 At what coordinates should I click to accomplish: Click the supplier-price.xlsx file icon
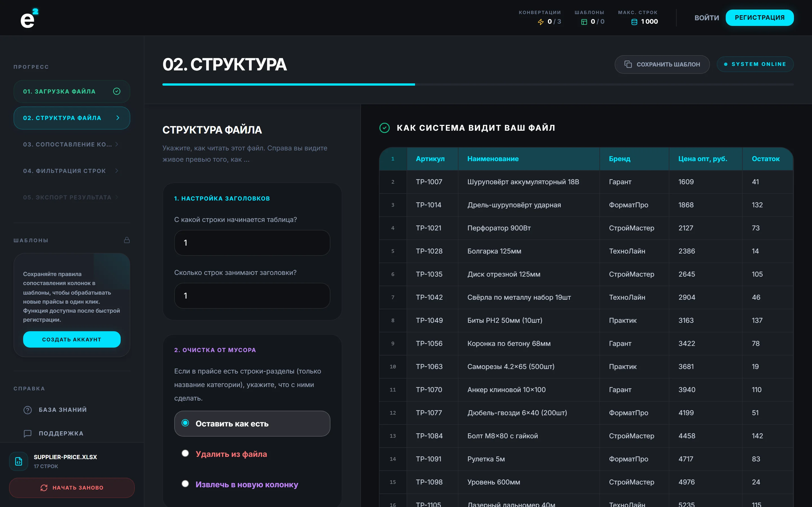19,461
